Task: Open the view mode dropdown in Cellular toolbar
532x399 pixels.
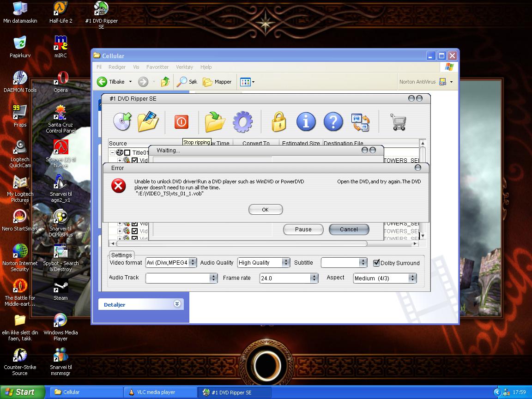Action: (248, 82)
